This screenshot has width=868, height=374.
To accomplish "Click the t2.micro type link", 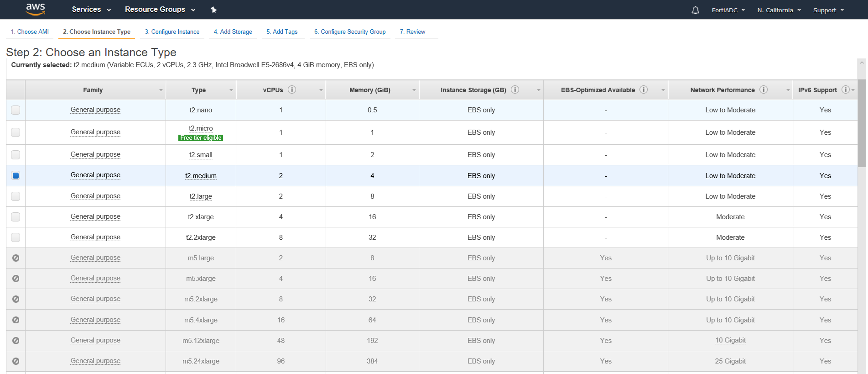I will point(201,128).
